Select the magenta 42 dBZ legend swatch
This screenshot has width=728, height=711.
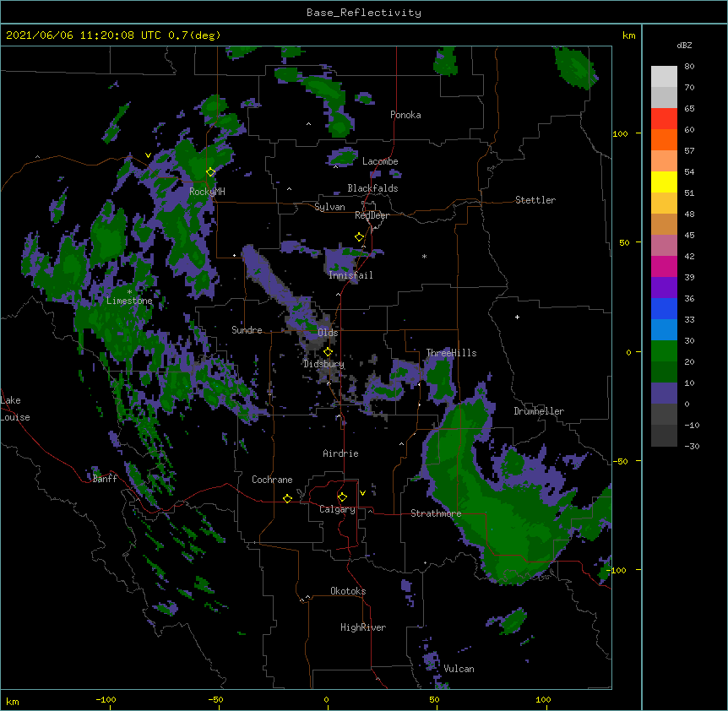click(664, 266)
